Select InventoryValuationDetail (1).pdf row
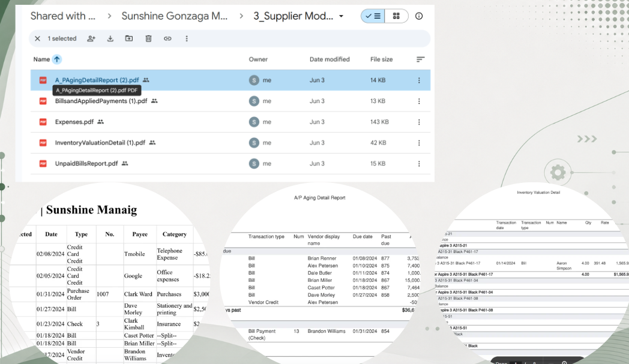The height and width of the screenshot is (364, 629). click(x=230, y=143)
